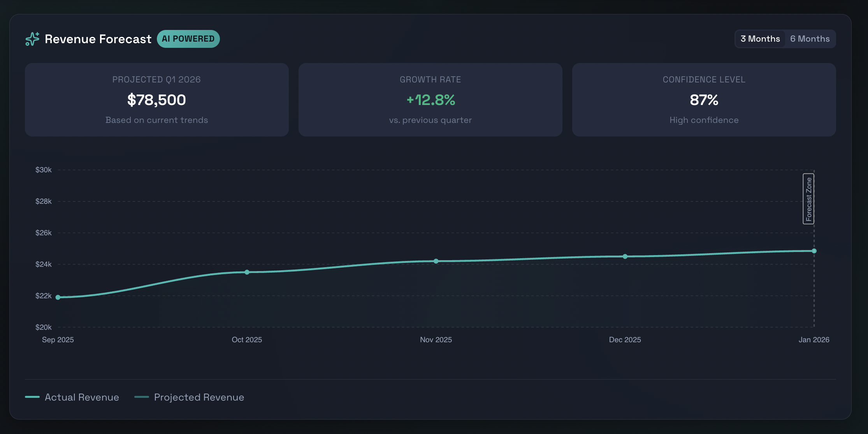
Task: Click the AI POWERED badge
Action: [x=188, y=39]
